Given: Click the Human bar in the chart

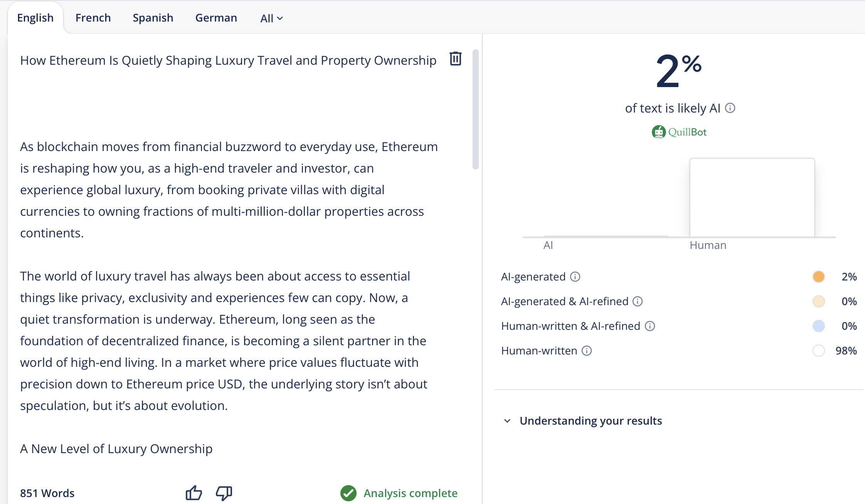Looking at the screenshot, I should 752,197.
